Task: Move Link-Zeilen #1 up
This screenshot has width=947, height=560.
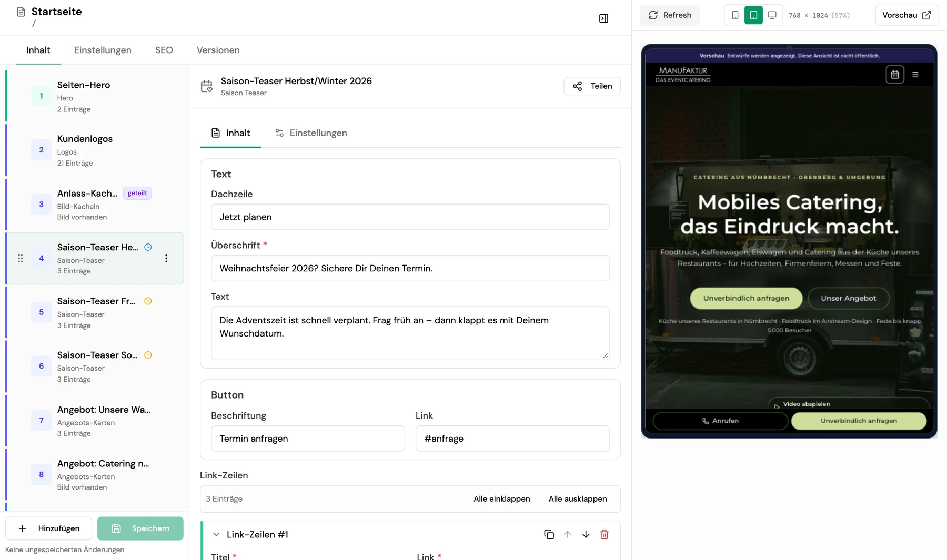Action: click(x=567, y=534)
